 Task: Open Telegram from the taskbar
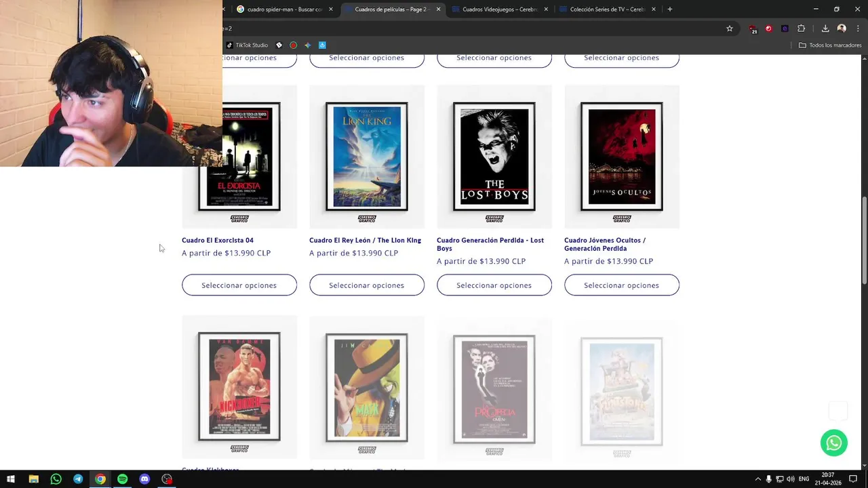pyautogui.click(x=78, y=479)
